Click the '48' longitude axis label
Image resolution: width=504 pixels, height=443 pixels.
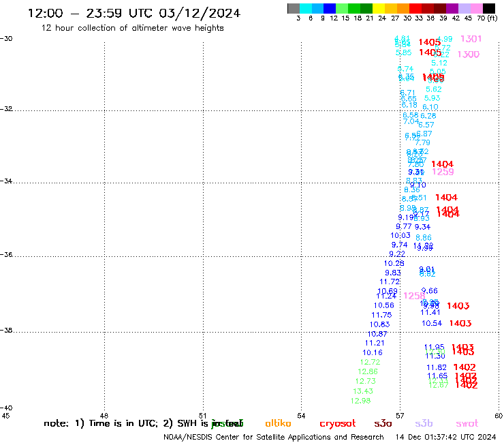[x=104, y=416]
